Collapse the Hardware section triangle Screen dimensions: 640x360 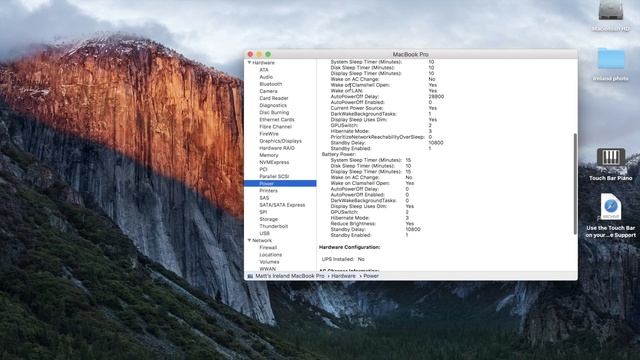click(x=249, y=63)
